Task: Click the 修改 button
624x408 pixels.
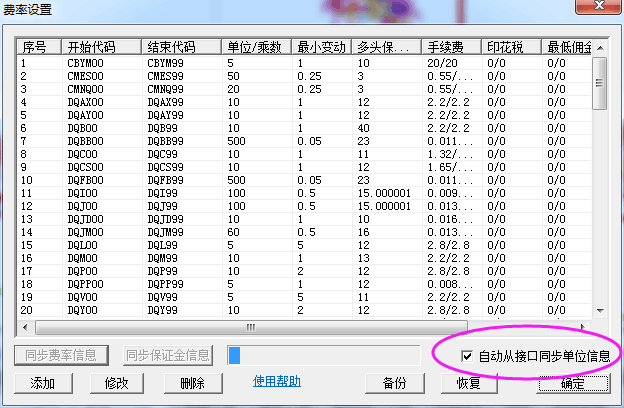Action: click(117, 383)
